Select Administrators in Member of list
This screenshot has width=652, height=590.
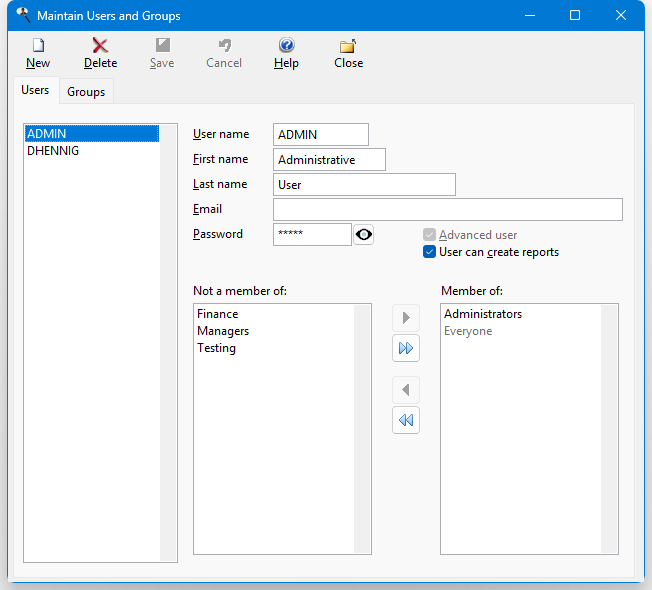pos(483,314)
